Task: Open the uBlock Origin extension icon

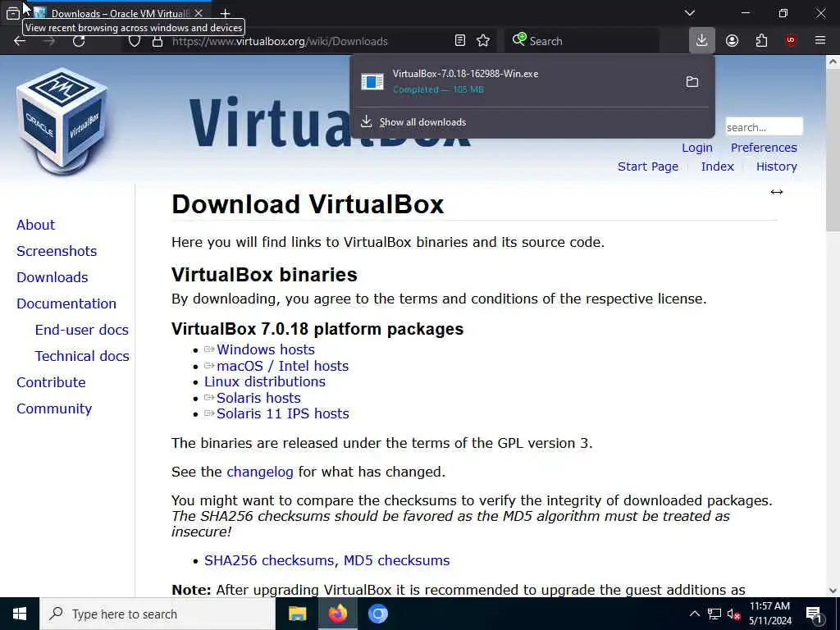Action: [791, 41]
